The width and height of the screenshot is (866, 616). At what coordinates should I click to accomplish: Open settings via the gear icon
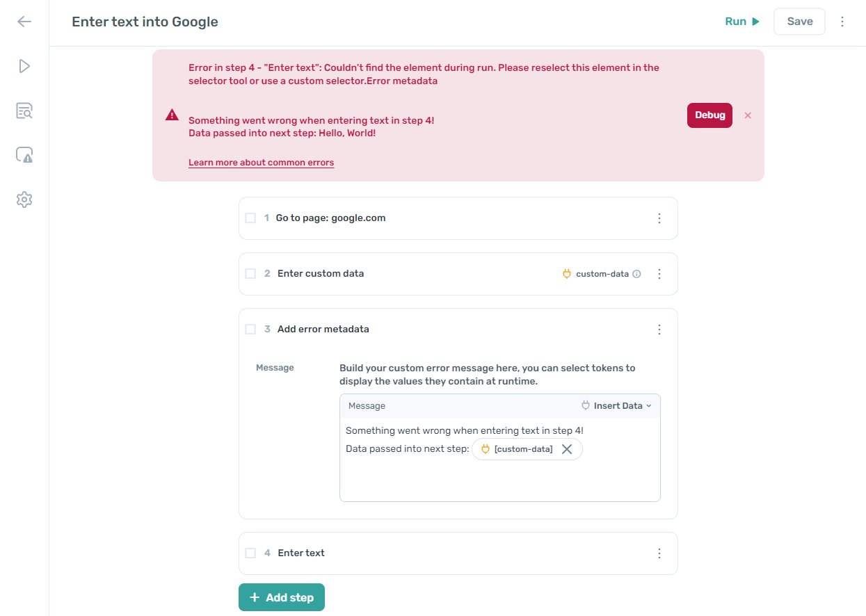coord(24,200)
